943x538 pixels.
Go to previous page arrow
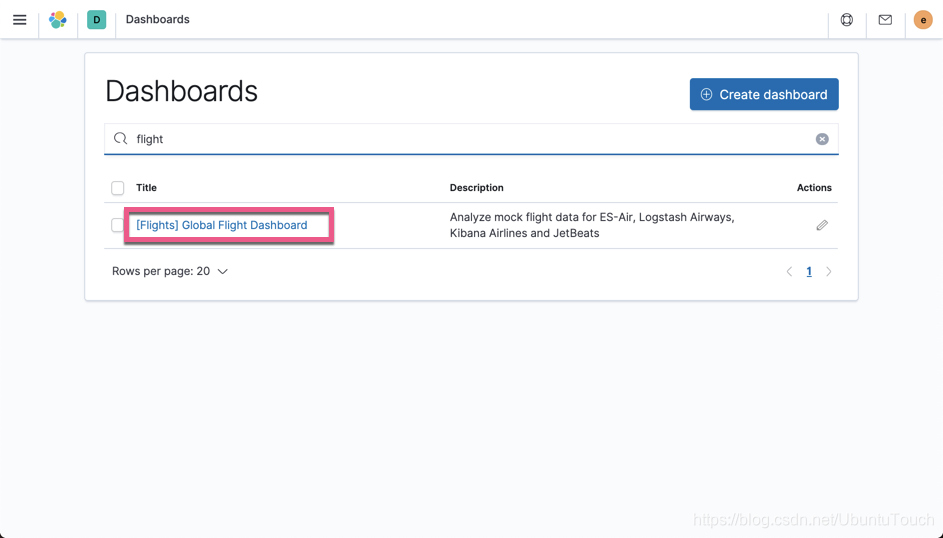point(789,272)
